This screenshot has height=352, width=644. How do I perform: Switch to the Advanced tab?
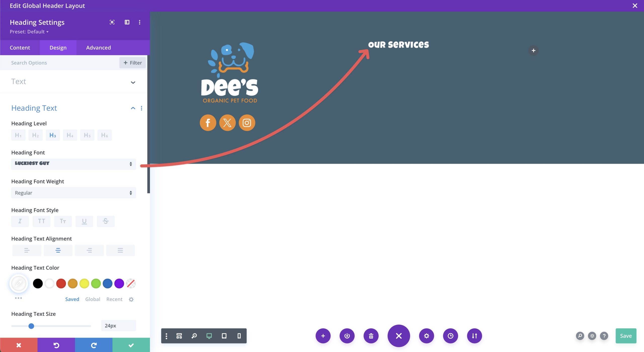click(x=98, y=47)
